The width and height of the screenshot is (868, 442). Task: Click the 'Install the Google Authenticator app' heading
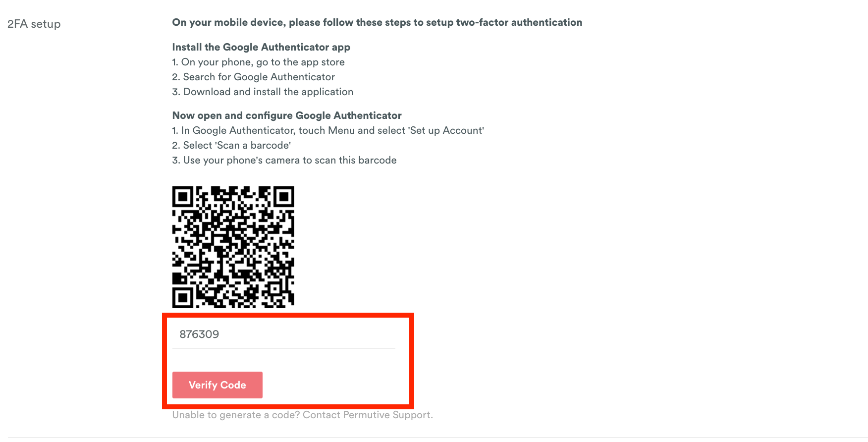(x=261, y=47)
